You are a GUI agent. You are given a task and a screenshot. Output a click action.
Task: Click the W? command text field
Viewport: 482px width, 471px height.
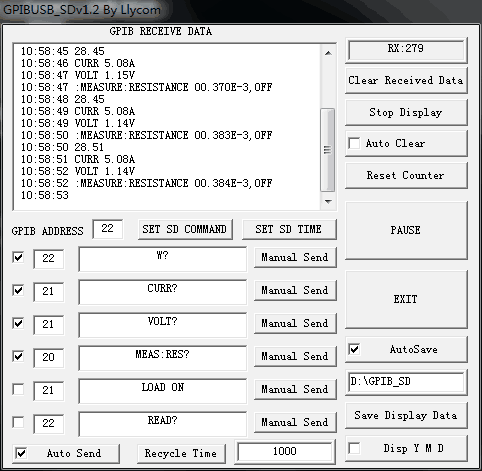163,259
